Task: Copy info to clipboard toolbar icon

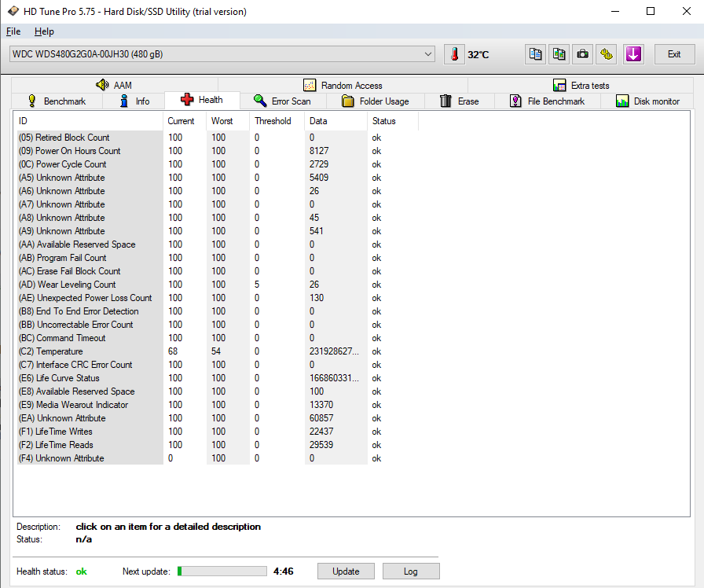Action: pos(536,54)
